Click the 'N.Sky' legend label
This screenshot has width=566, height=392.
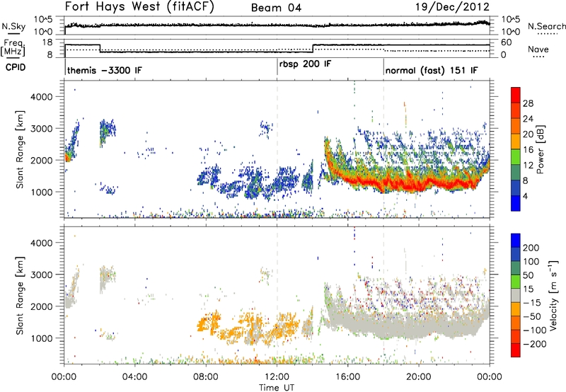(x=13, y=26)
